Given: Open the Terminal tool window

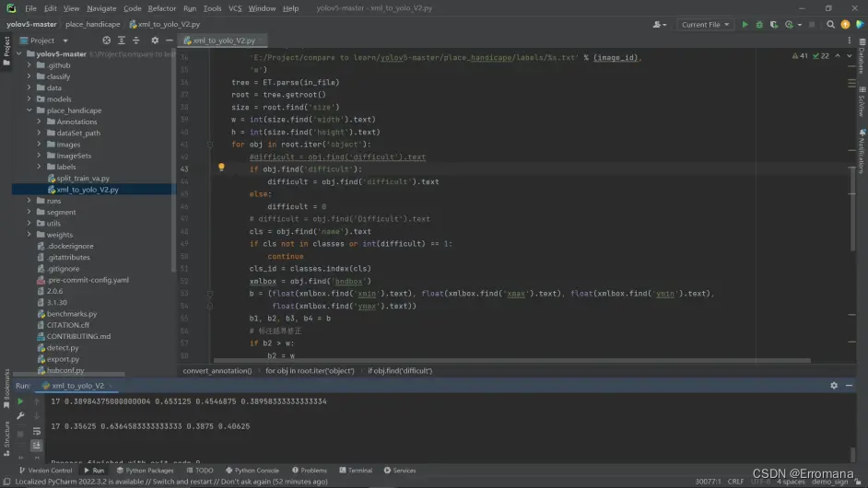Looking at the screenshot, I should (356, 471).
